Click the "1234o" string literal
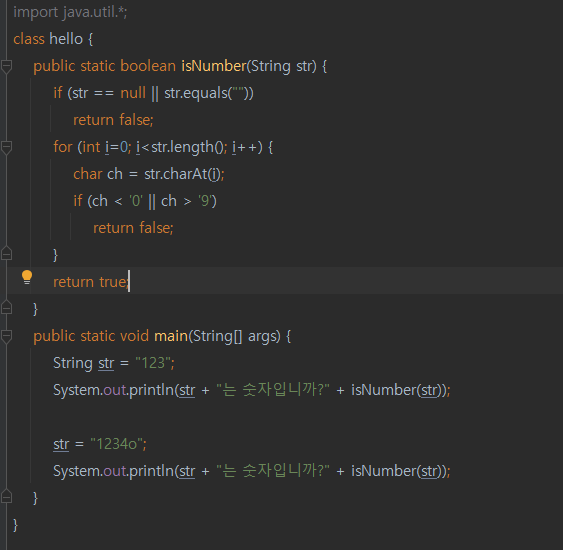 coord(116,444)
